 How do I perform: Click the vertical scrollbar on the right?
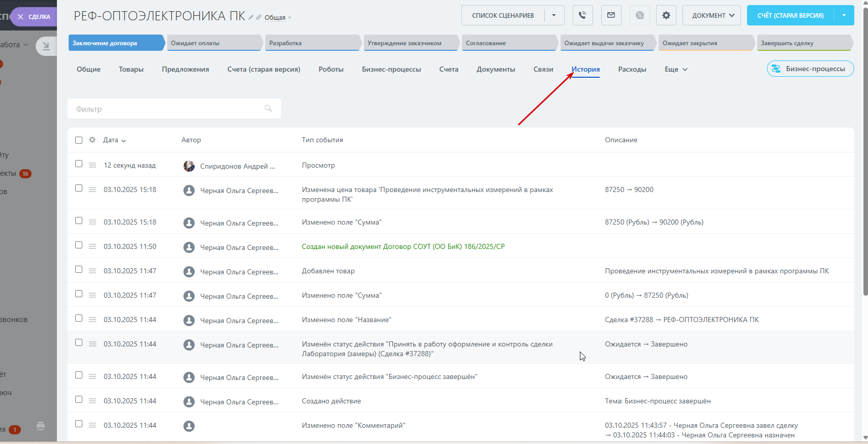[865, 152]
